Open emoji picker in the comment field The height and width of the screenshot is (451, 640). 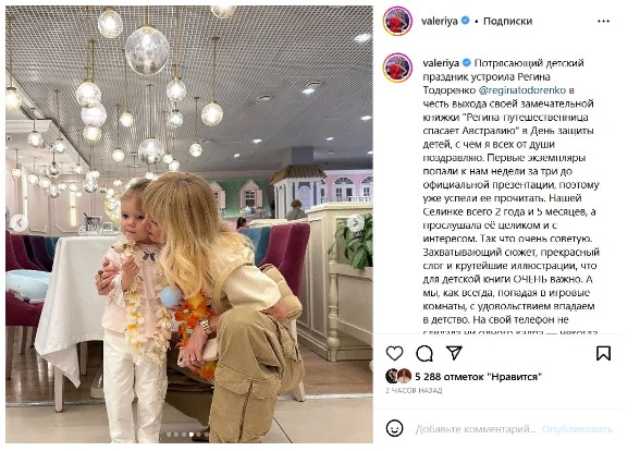394,428
